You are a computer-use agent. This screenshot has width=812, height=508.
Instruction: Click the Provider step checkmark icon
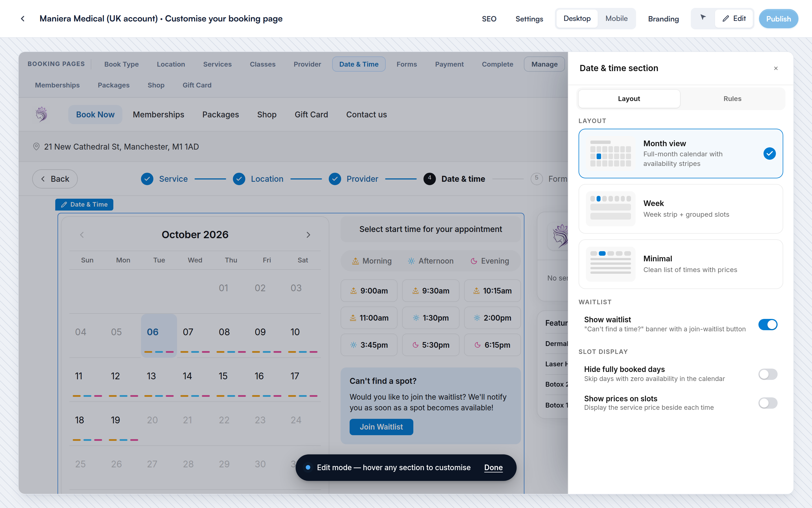pos(335,179)
